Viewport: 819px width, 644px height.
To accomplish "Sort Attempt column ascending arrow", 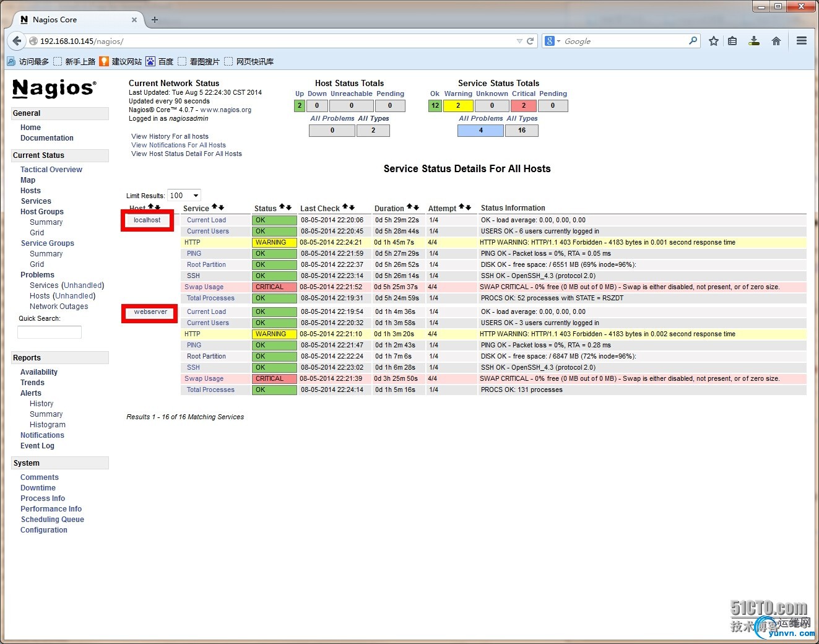I will [x=462, y=207].
